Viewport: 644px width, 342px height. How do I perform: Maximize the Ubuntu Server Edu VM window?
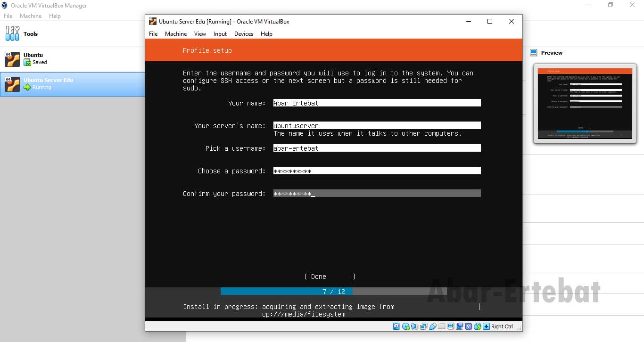(490, 21)
